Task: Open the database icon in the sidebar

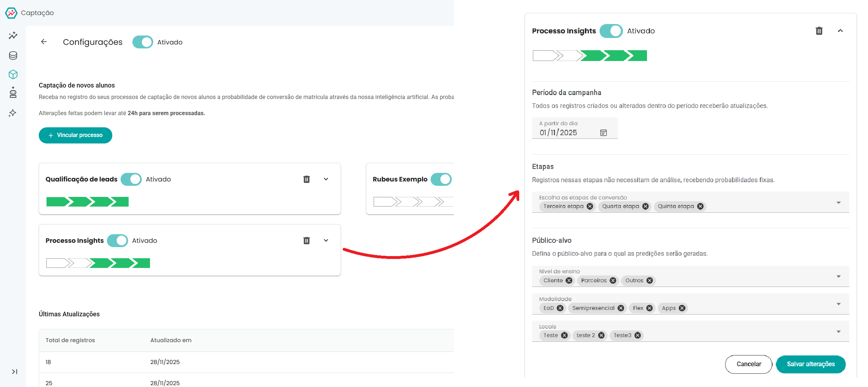Action: tap(13, 55)
